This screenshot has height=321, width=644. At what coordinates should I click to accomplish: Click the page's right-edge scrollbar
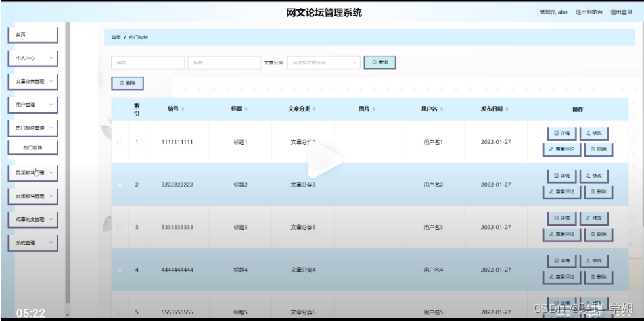[642, 123]
